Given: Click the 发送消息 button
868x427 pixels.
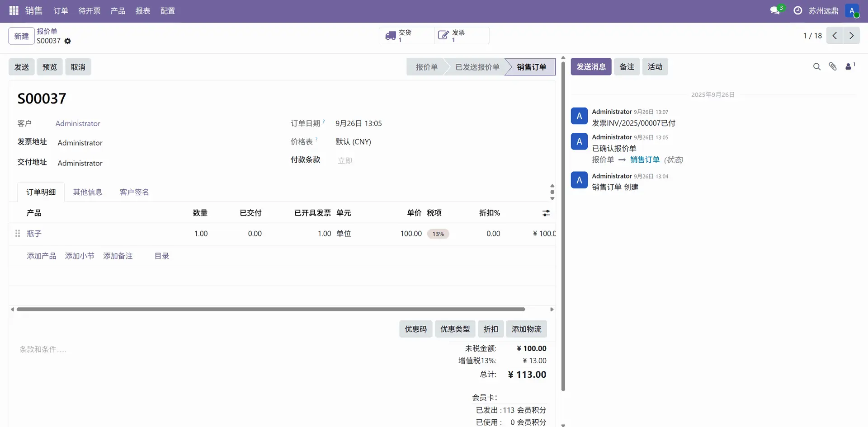Looking at the screenshot, I should coord(591,67).
